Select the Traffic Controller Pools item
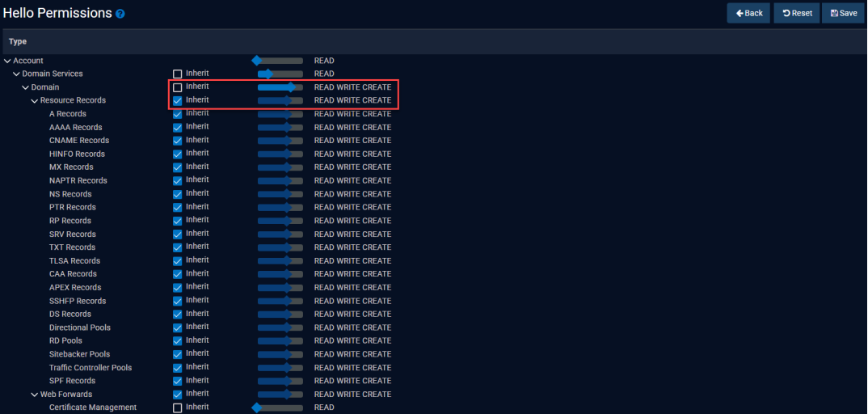 (90, 368)
